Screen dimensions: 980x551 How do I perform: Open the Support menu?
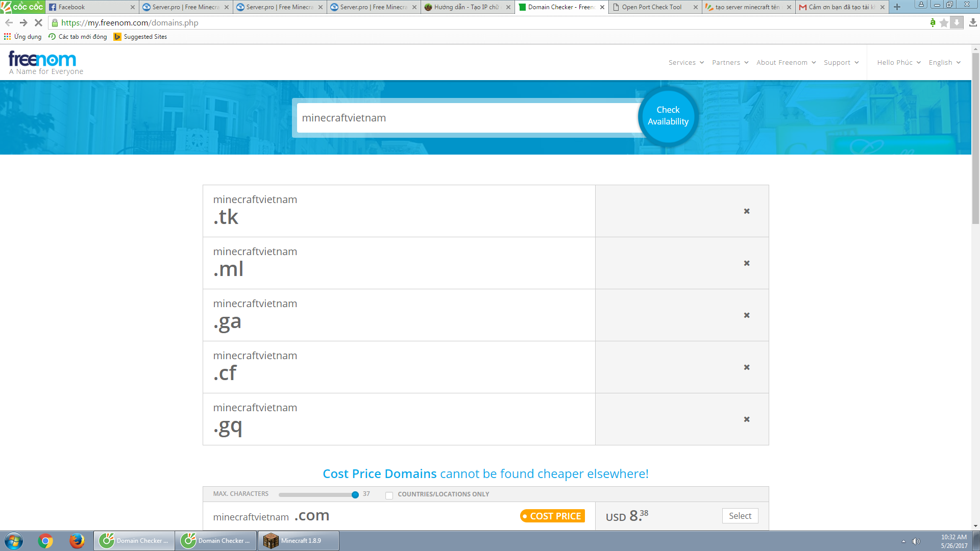[841, 62]
